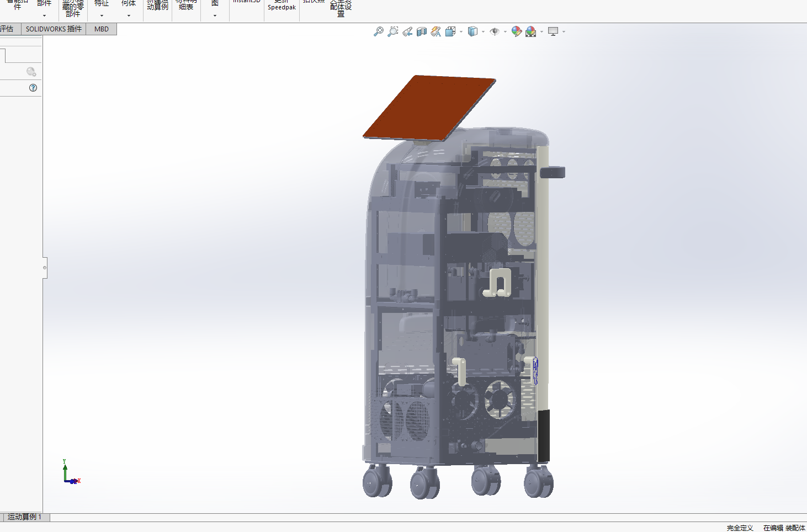Click the View Orientation cube icon
The height and width of the screenshot is (532, 807).
point(450,31)
